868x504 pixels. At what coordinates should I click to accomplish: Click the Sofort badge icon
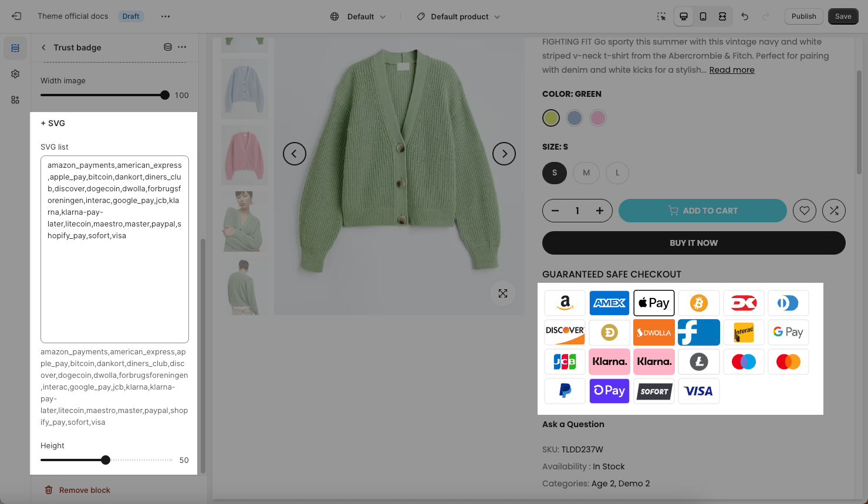pyautogui.click(x=654, y=391)
